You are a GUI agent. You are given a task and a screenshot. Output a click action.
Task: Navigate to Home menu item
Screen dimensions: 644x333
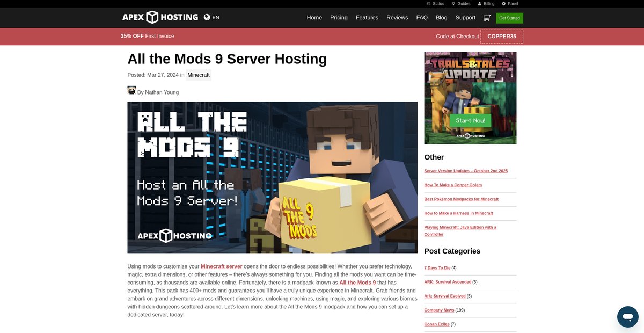coord(314,18)
